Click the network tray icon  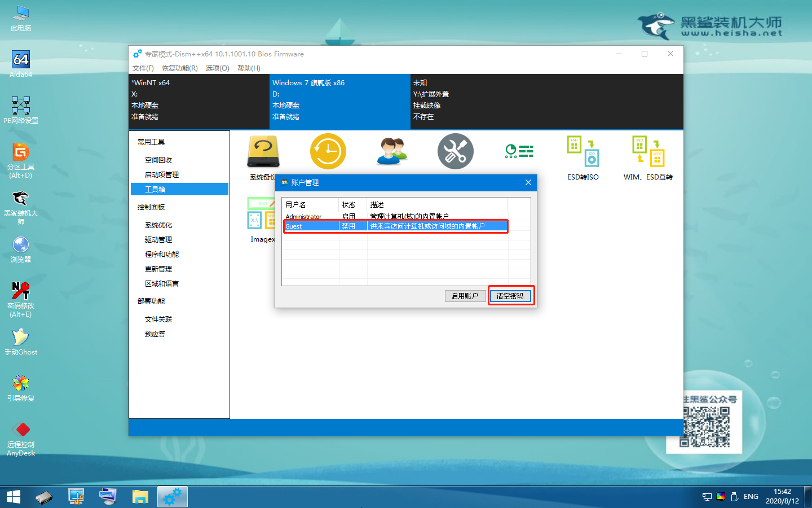[x=707, y=497]
